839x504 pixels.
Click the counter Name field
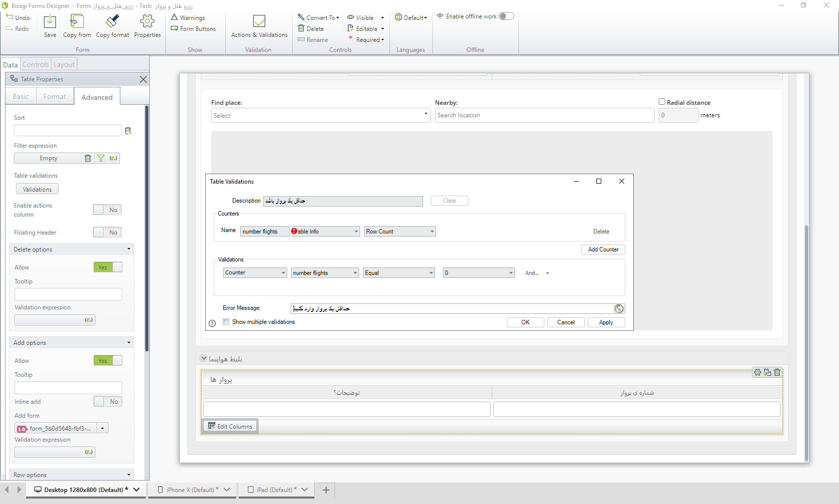coord(265,232)
